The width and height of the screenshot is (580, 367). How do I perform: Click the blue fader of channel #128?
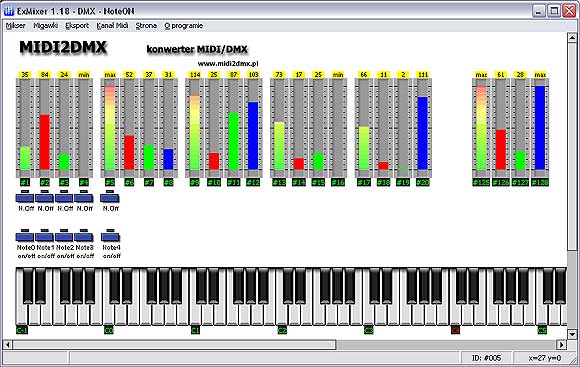coord(540,128)
